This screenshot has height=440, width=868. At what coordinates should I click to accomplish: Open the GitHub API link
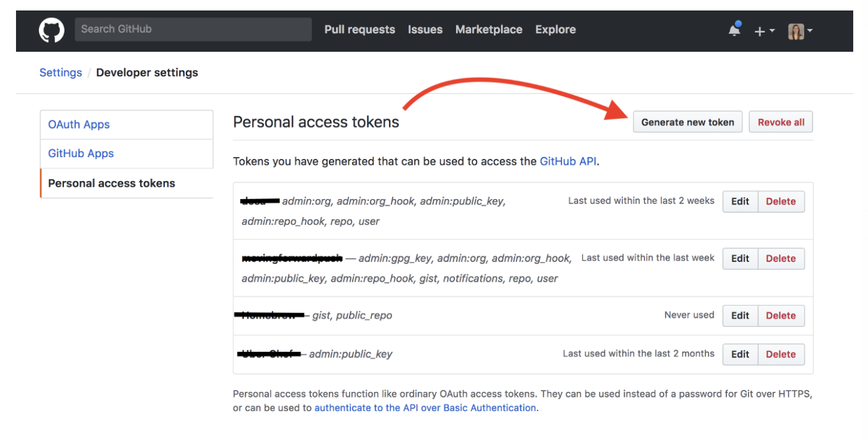click(x=568, y=161)
